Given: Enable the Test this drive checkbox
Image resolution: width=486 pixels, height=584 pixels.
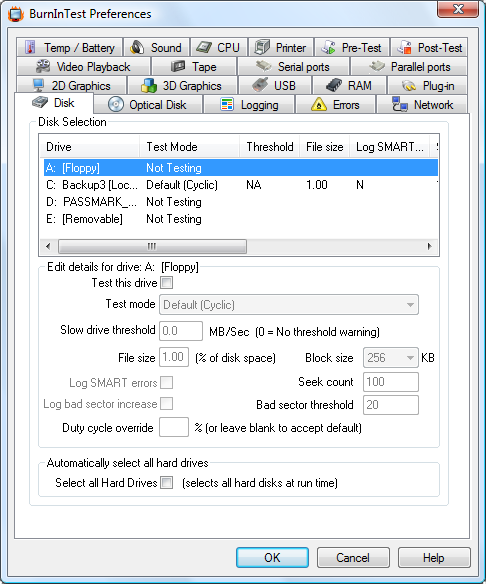Looking at the screenshot, I should pyautogui.click(x=166, y=283).
